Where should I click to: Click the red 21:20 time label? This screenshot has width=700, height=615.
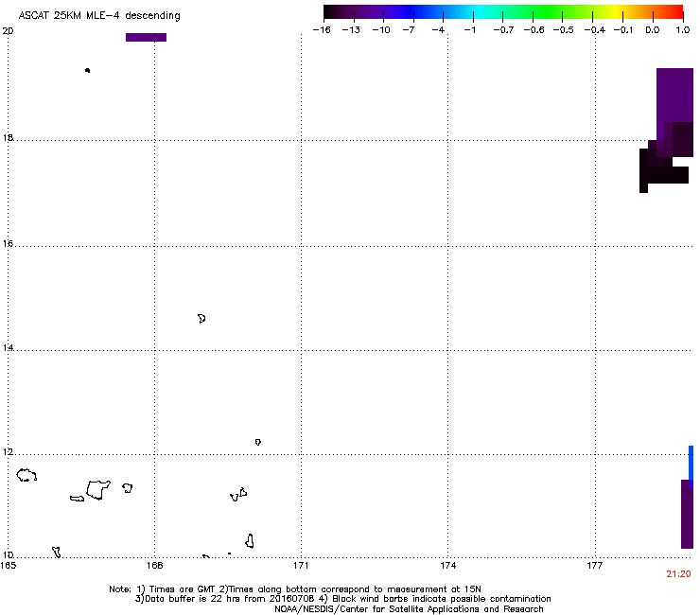click(x=678, y=574)
